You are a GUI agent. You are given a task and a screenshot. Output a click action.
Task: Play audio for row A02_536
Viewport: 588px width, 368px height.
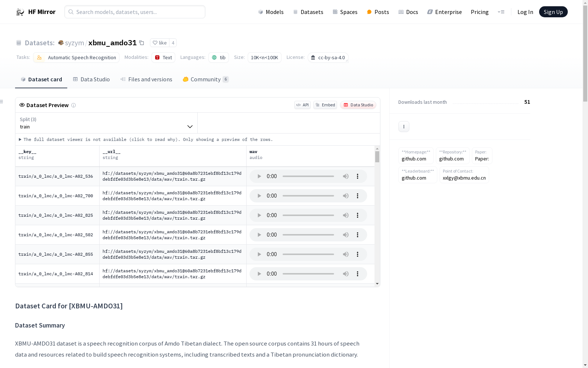click(x=259, y=176)
